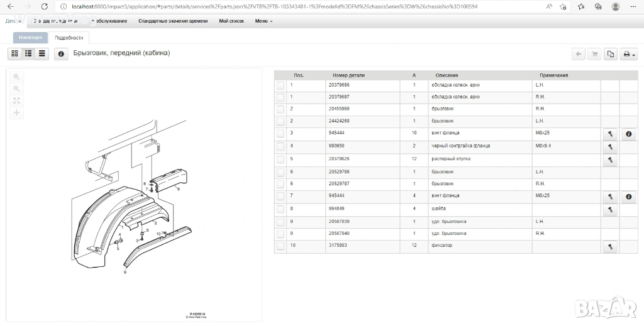644x326 pixels.
Task: Switch to grid thumbnail view
Action: 15,54
